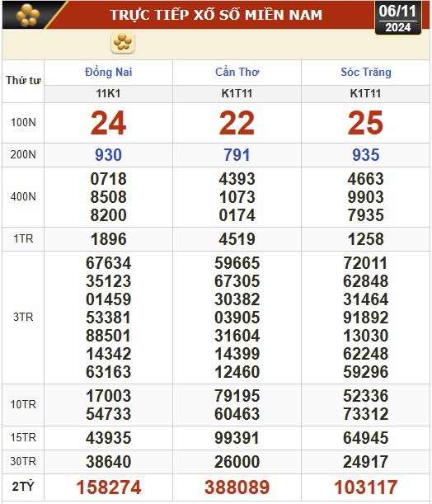Click the Cần Thơ 100N result 22

coord(237,123)
